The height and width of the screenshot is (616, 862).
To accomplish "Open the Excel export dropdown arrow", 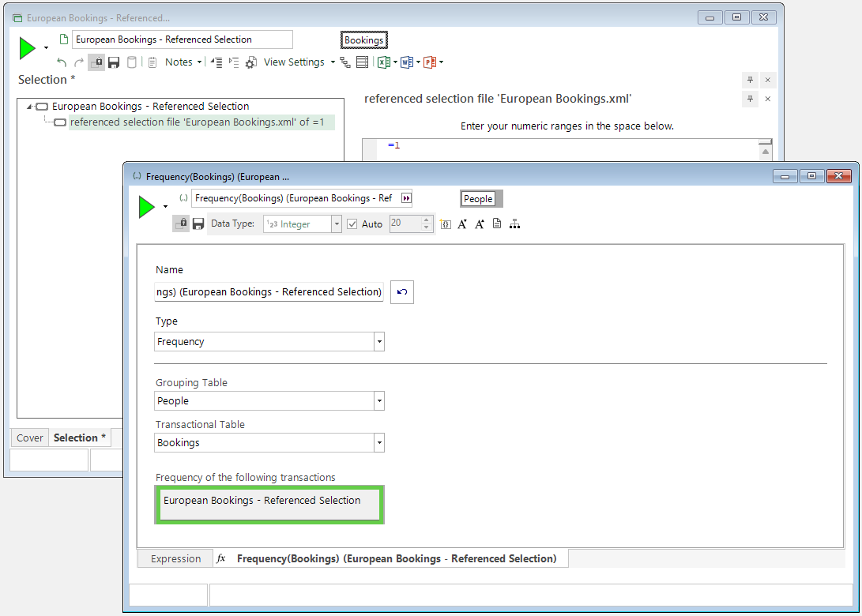I will [395, 62].
